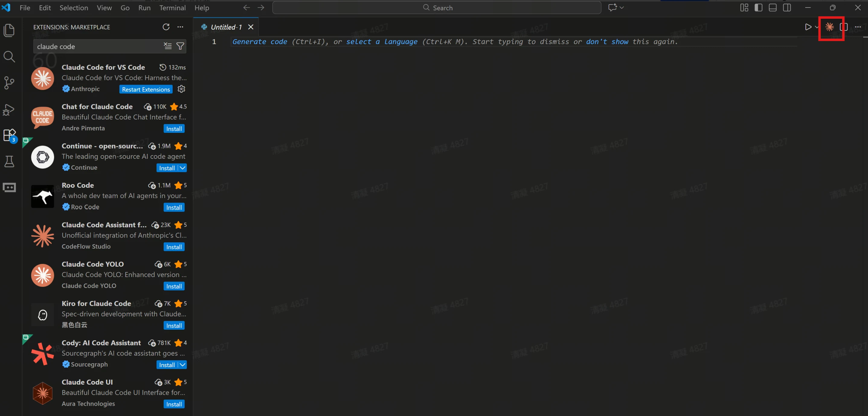Open the Selection menu
This screenshot has width=868, height=416.
(74, 8)
